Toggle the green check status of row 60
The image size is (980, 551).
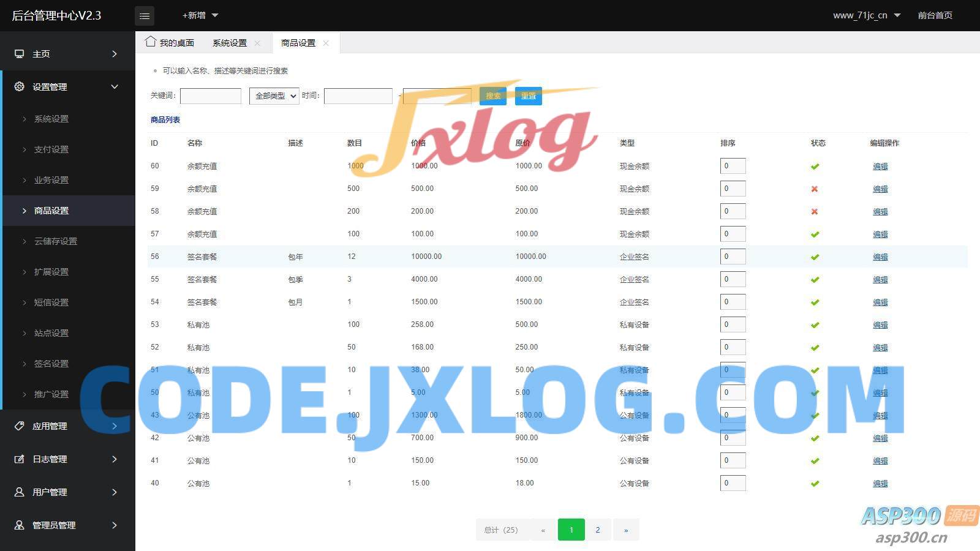pyautogui.click(x=815, y=167)
